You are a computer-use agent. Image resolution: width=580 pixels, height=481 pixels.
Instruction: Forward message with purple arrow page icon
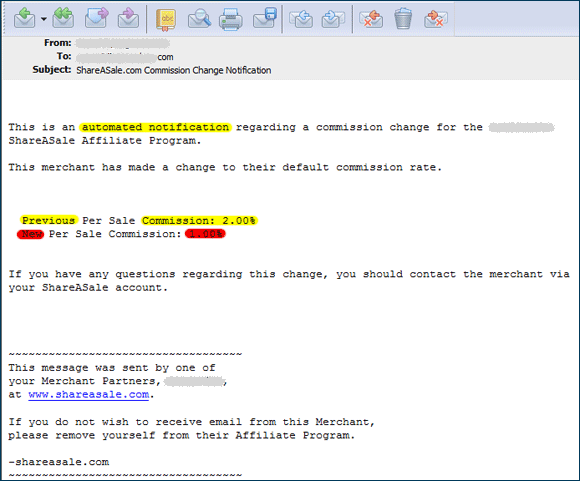pos(96,18)
